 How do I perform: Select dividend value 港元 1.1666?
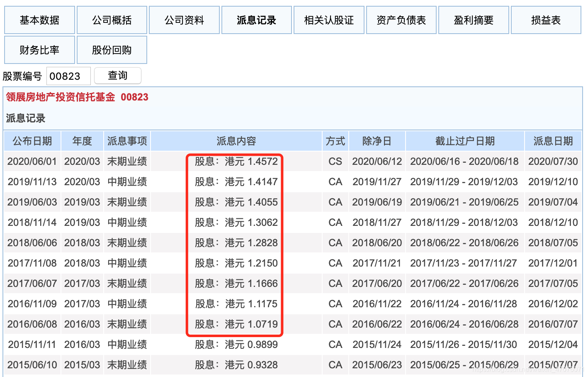[251, 284]
